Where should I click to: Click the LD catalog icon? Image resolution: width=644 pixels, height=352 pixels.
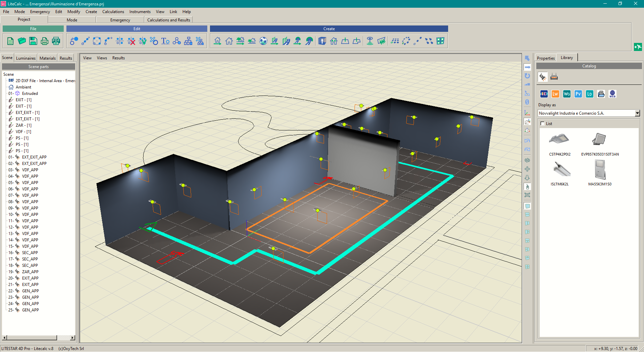pos(590,94)
